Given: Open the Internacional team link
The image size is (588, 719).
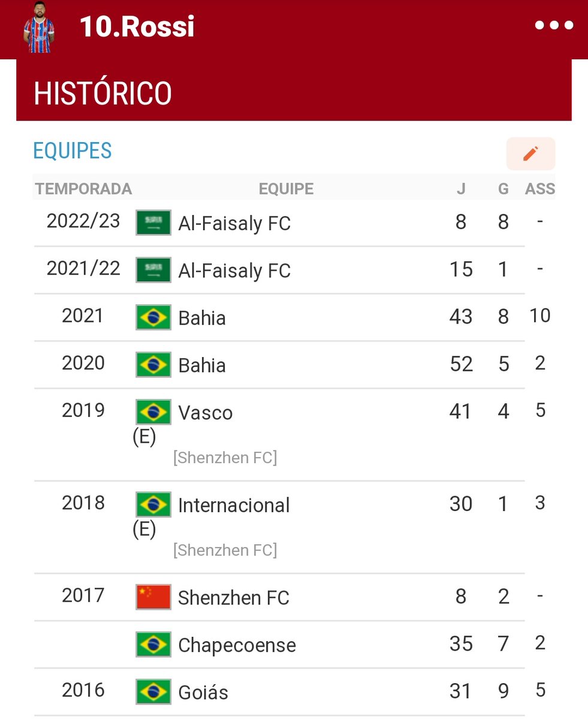Looking at the screenshot, I should [234, 506].
